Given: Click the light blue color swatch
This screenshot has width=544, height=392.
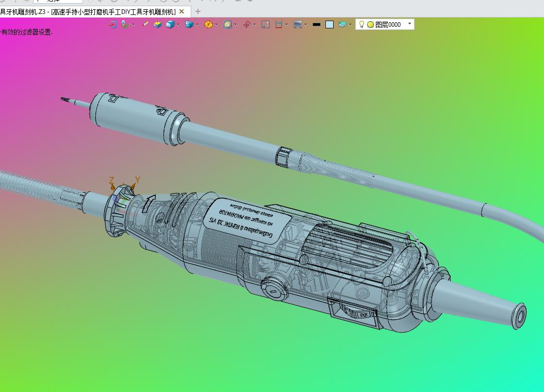Looking at the screenshot, I should click(x=329, y=25).
